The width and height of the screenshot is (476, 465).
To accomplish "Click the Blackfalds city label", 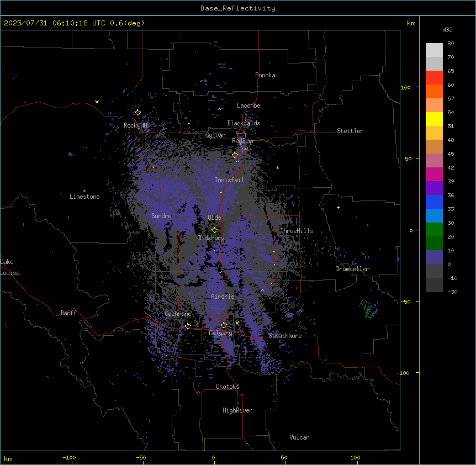I will click(244, 123).
